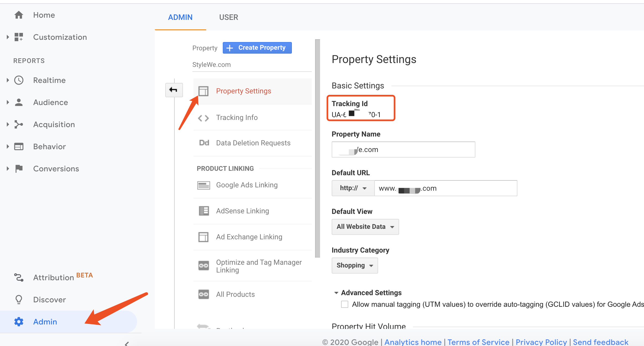This screenshot has width=644, height=346.
Task: Open Ad Exchange Linking
Action: (249, 237)
